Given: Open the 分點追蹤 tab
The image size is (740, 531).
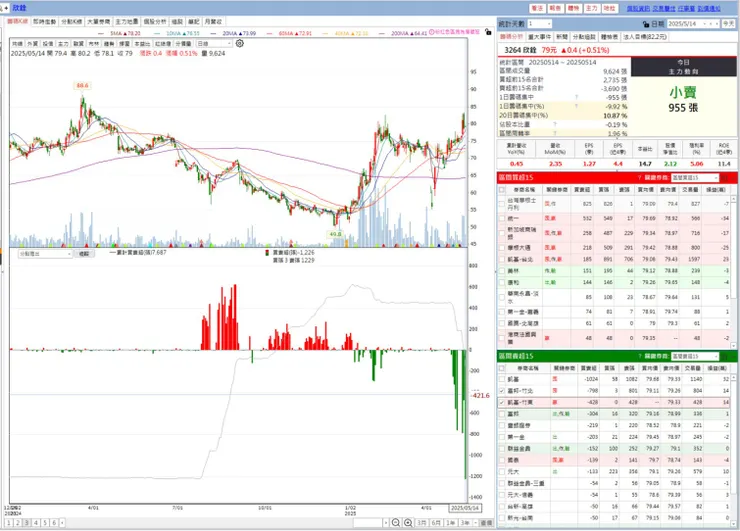Looking at the screenshot, I should click(584, 37).
